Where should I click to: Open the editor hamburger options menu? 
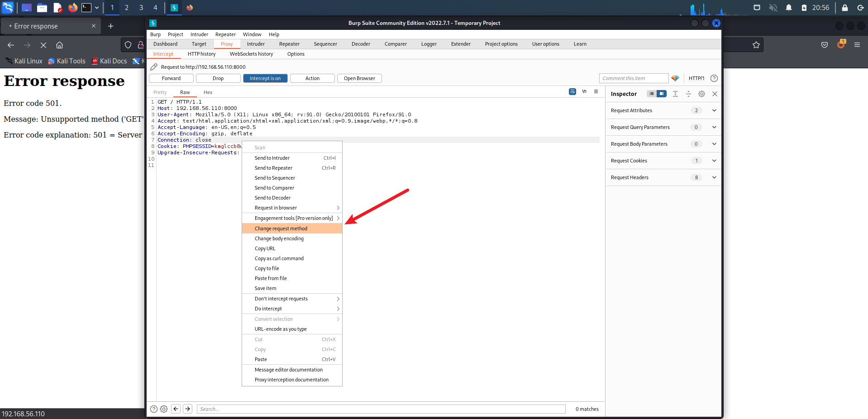pos(596,91)
